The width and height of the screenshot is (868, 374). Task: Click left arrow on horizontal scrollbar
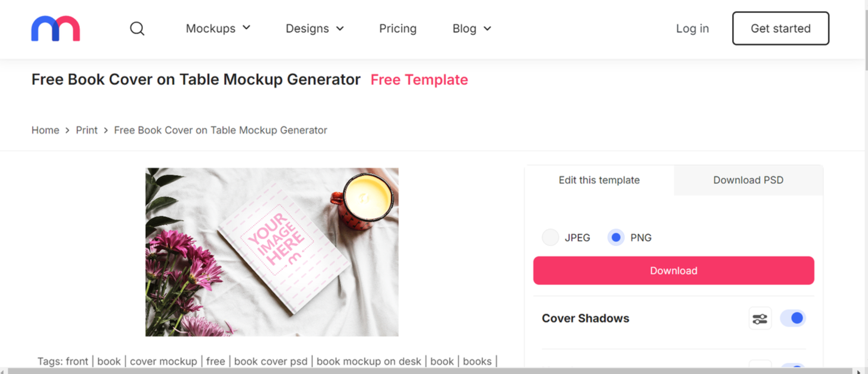tap(3, 371)
